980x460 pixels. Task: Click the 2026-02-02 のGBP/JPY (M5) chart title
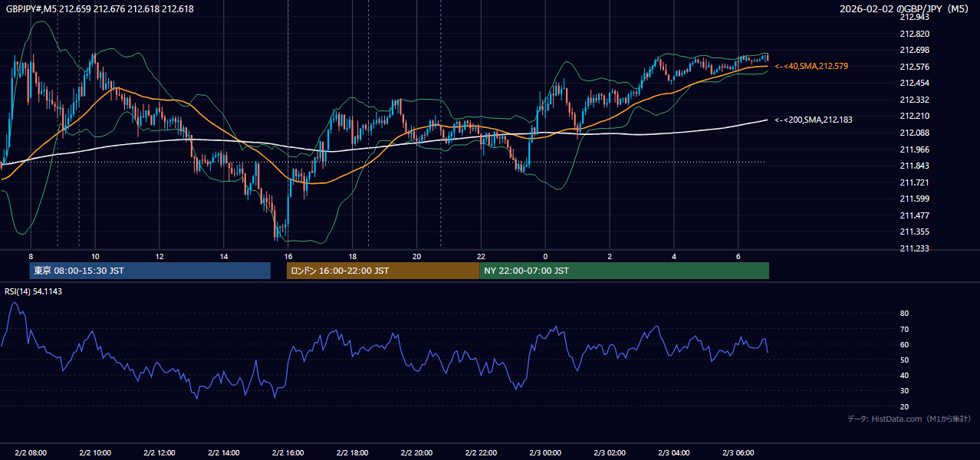(906, 9)
